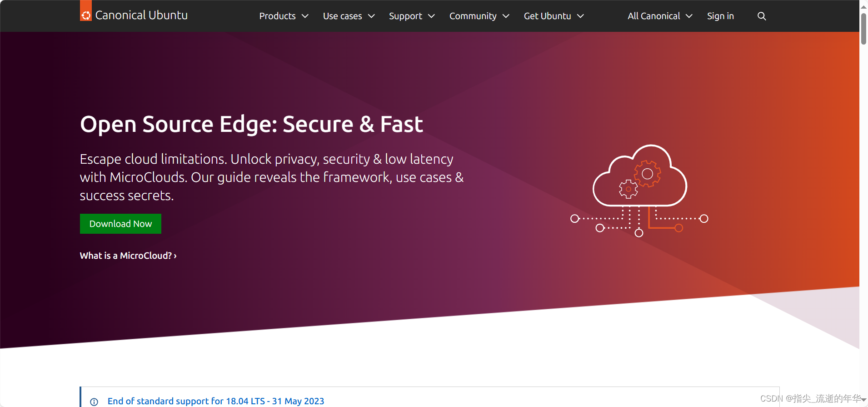This screenshot has height=407, width=868.
Task: Click the Escape cloud limitations paragraph text
Action: tap(272, 177)
